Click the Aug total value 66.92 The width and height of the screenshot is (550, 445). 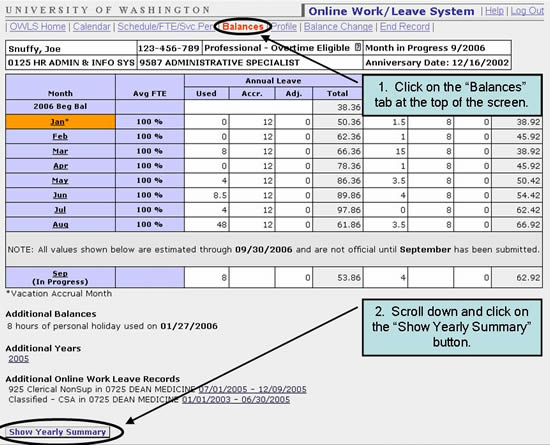[528, 224]
